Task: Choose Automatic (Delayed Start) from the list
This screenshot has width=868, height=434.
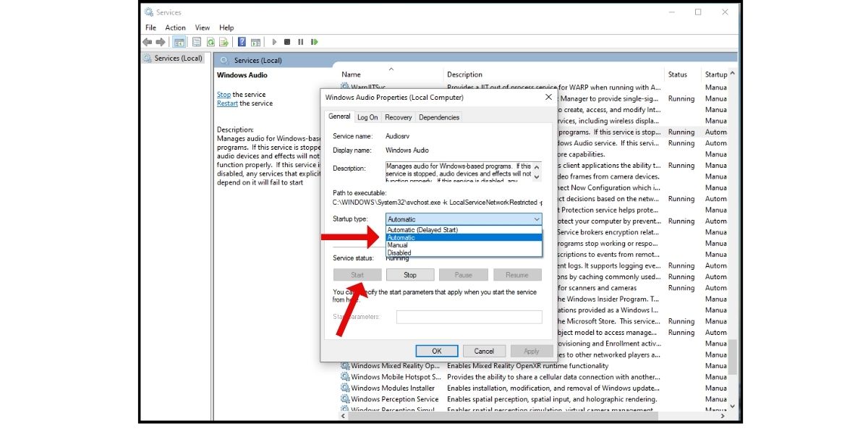Action: click(x=422, y=230)
